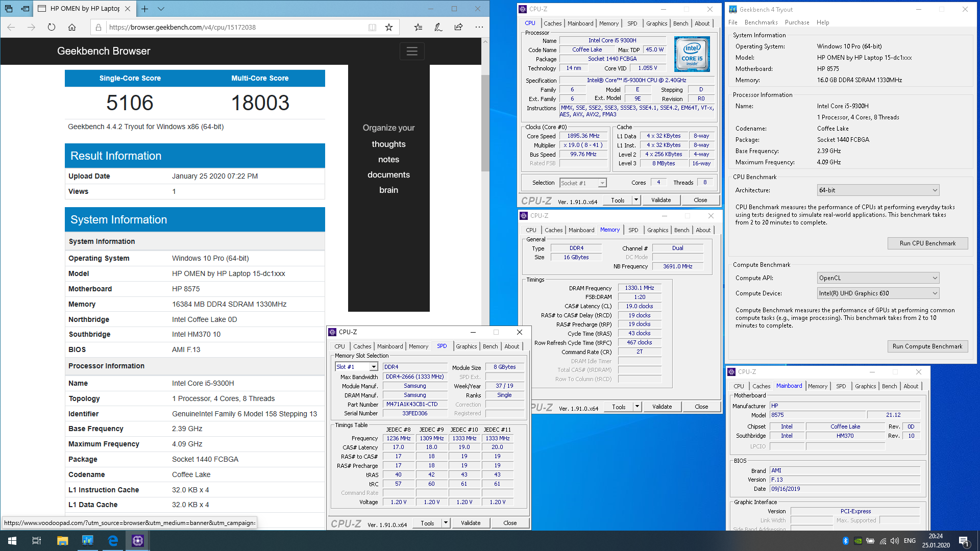Click Tools button in CPU-Z SPD window

tap(427, 523)
